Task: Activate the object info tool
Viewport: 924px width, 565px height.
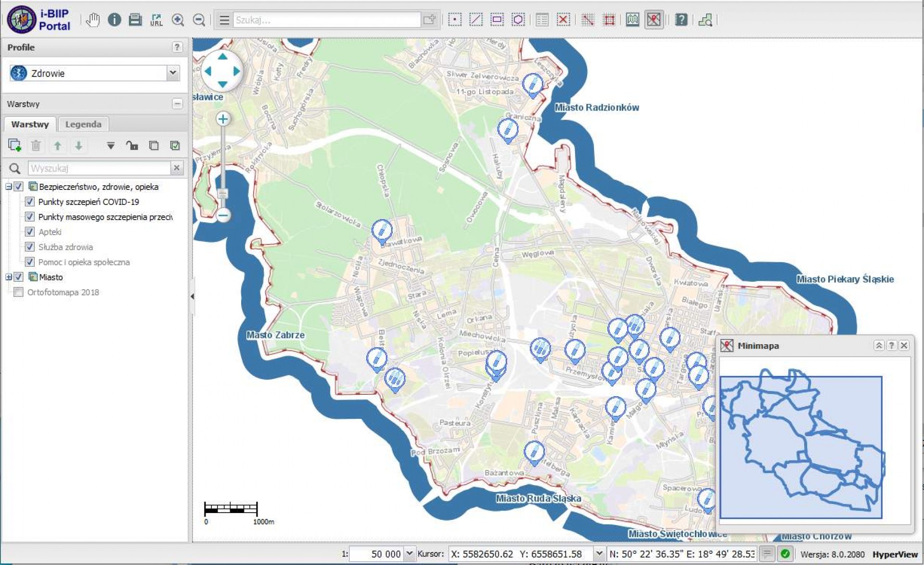Action: (114, 20)
